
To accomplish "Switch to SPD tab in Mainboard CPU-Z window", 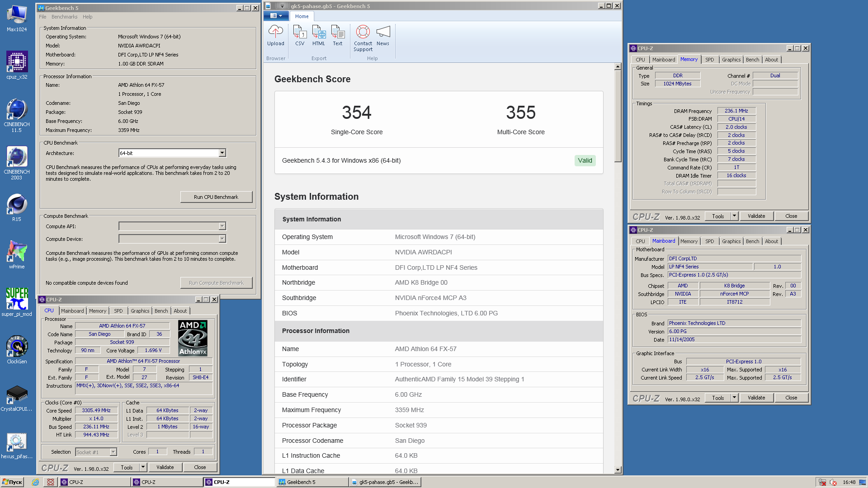I will click(709, 241).
